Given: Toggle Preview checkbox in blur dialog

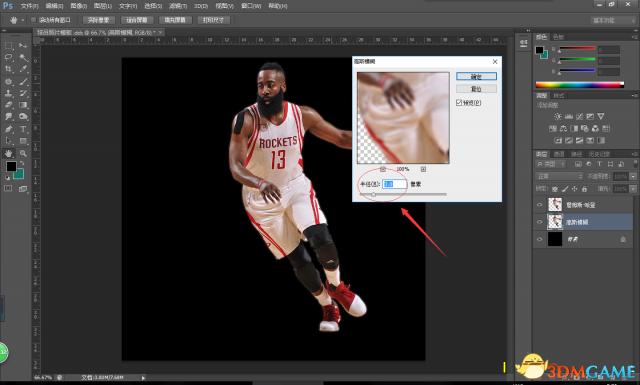Looking at the screenshot, I should coord(459,102).
